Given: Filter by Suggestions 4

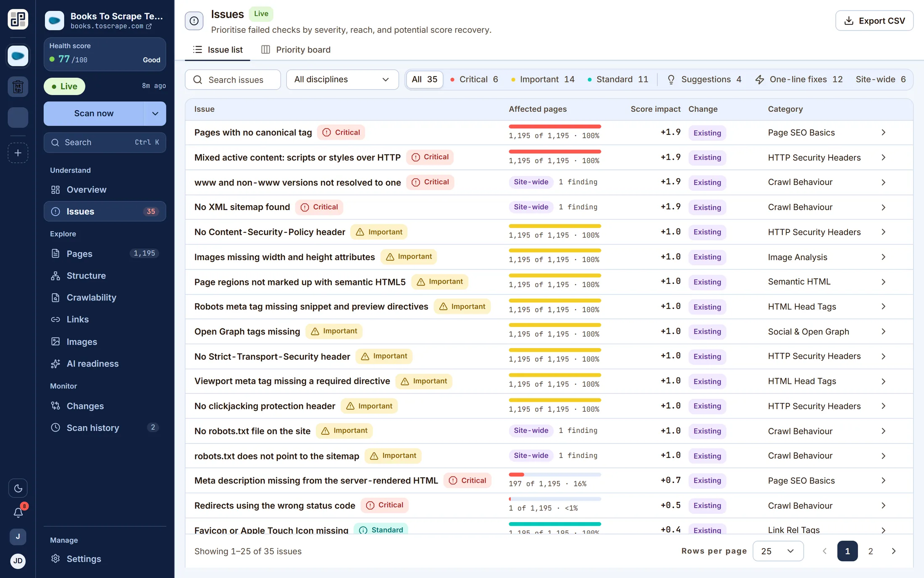Looking at the screenshot, I should coord(704,79).
